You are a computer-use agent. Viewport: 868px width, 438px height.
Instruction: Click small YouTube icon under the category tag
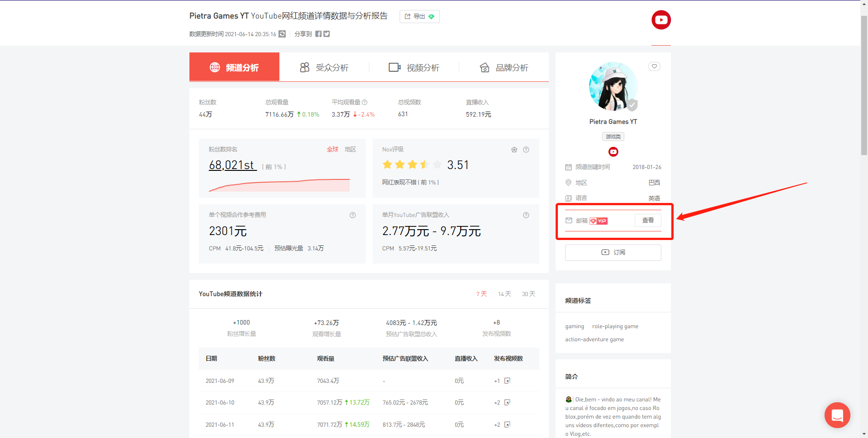[x=613, y=152]
